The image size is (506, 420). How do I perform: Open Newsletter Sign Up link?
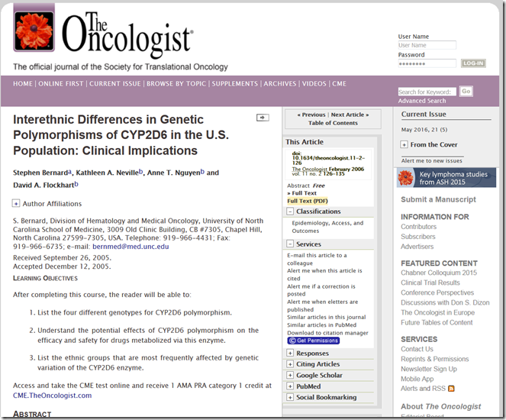pos(429,369)
